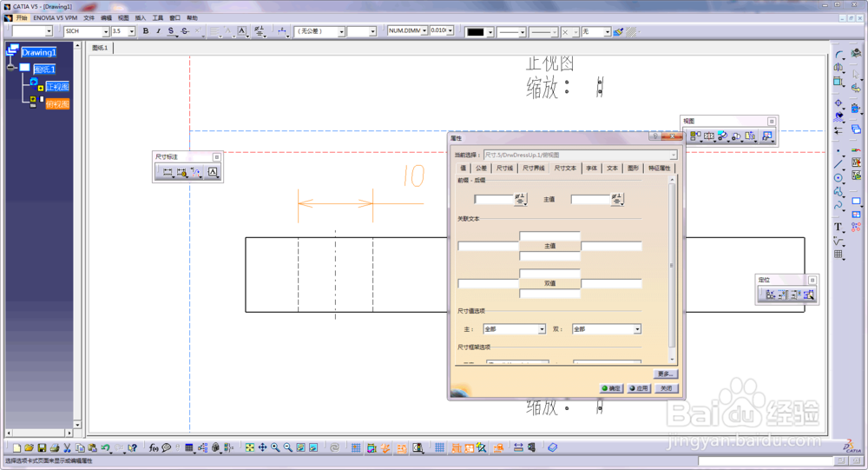This screenshot has width=868, height=470.
Task: Click the first icon in 定位 toolbar
Action: pyautogui.click(x=770, y=295)
